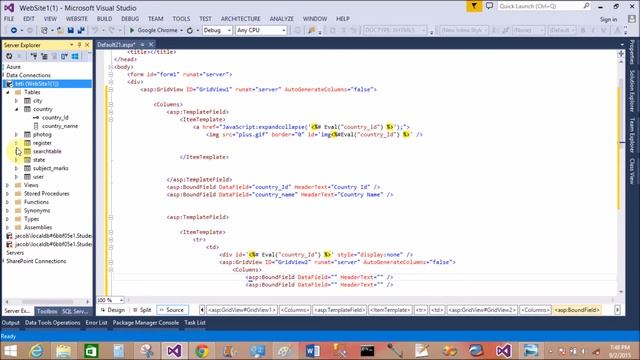Close the Server Explorer panel
The height and width of the screenshot is (360, 640).
coord(87,44)
